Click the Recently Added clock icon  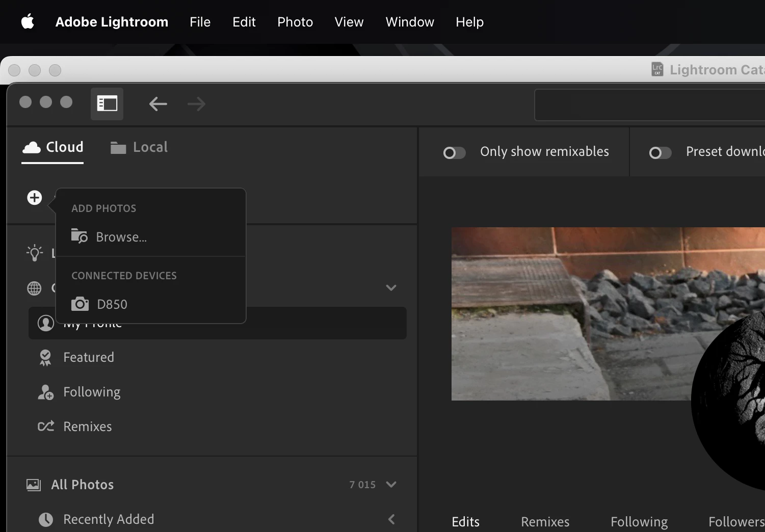pos(46,519)
